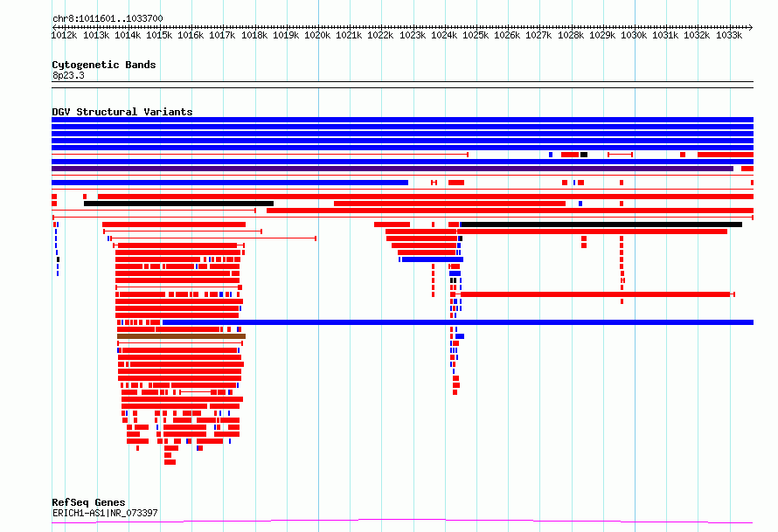Click the 1029k ruler label

click(602, 35)
